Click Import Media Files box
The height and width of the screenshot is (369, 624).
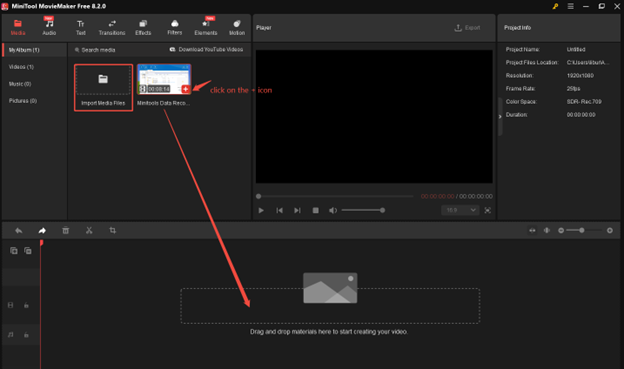pos(103,88)
